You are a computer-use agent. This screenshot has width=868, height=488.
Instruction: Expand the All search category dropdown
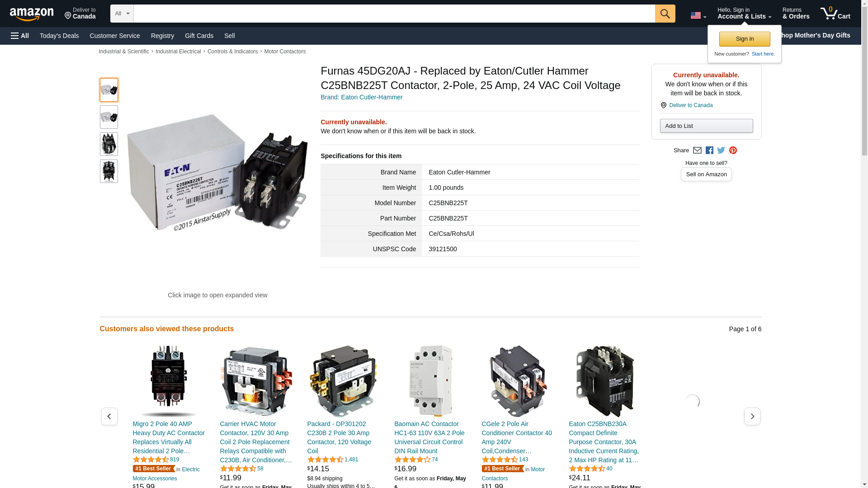coord(122,14)
